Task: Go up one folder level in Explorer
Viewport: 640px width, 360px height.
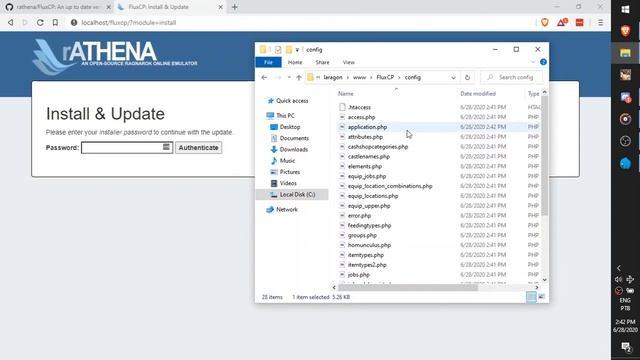Action: click(x=299, y=77)
